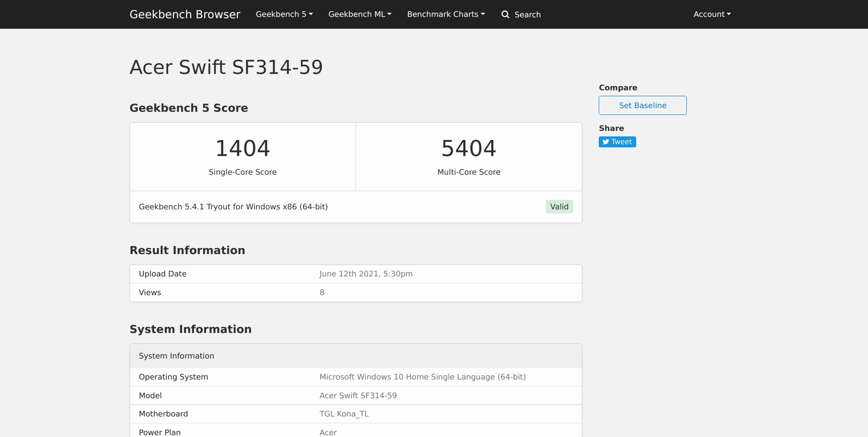Screen dimensions: 868x437
Task: Click the Twitter bird icon in Tweet button
Action: pos(606,142)
